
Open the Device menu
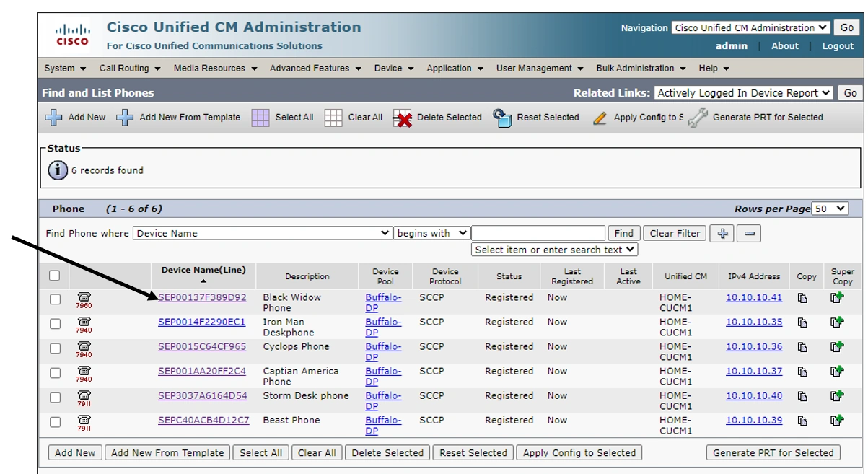point(394,69)
